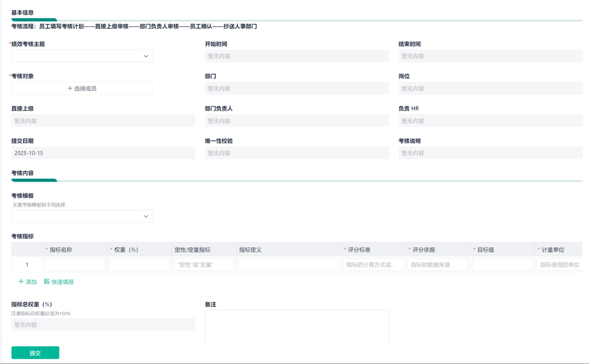The height and width of the screenshot is (364, 589).
Task: Click the 唯一性校验 field
Action: 297,153
